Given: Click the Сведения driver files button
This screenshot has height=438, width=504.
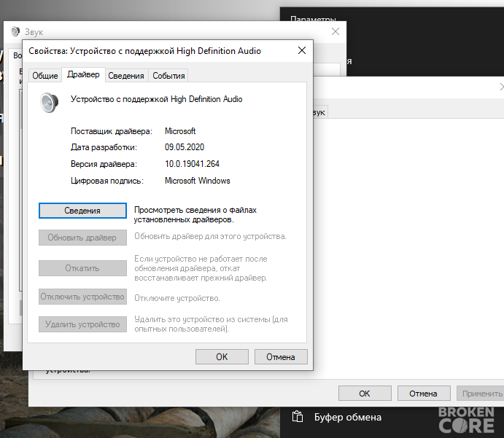Looking at the screenshot, I should [82, 211].
